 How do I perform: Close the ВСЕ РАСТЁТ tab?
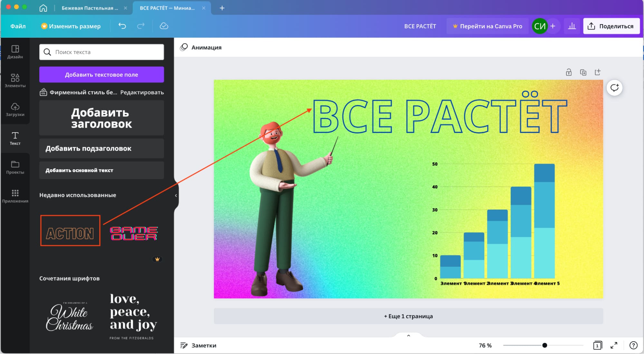(x=204, y=8)
